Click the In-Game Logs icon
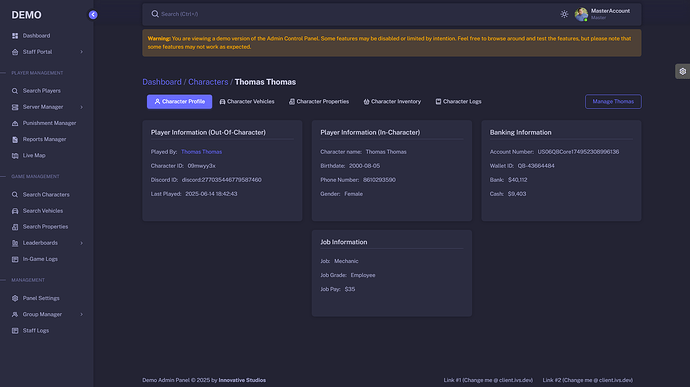 tap(15, 259)
